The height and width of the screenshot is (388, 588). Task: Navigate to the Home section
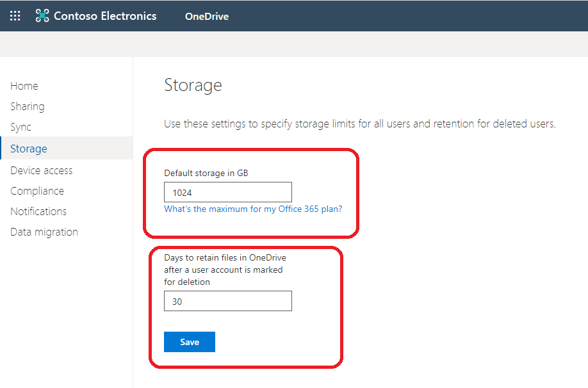tap(24, 85)
